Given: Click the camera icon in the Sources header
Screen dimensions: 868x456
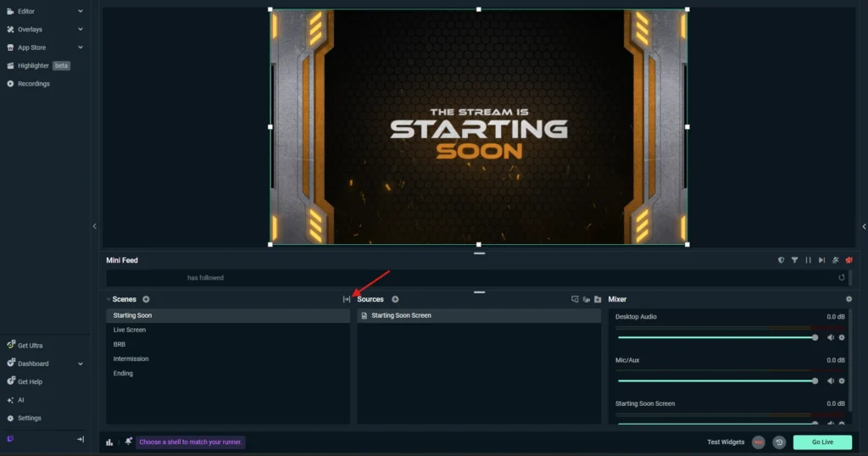Looking at the screenshot, I should coord(587,299).
